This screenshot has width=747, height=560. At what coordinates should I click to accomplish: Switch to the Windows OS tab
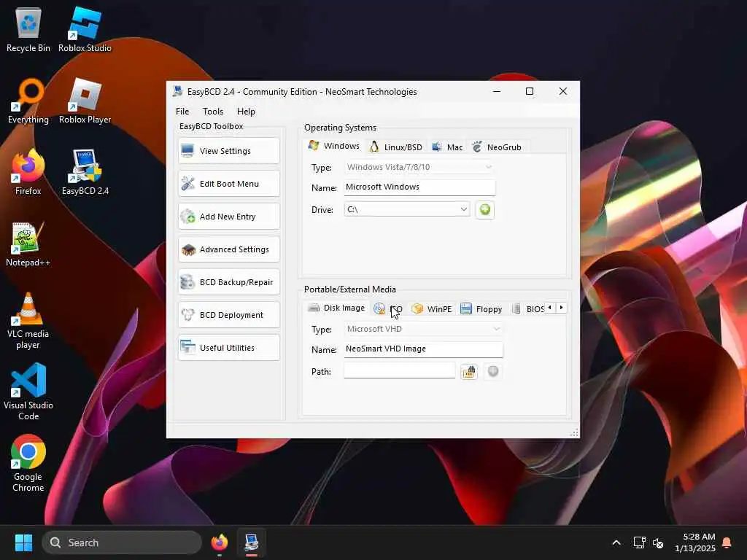tap(334, 146)
